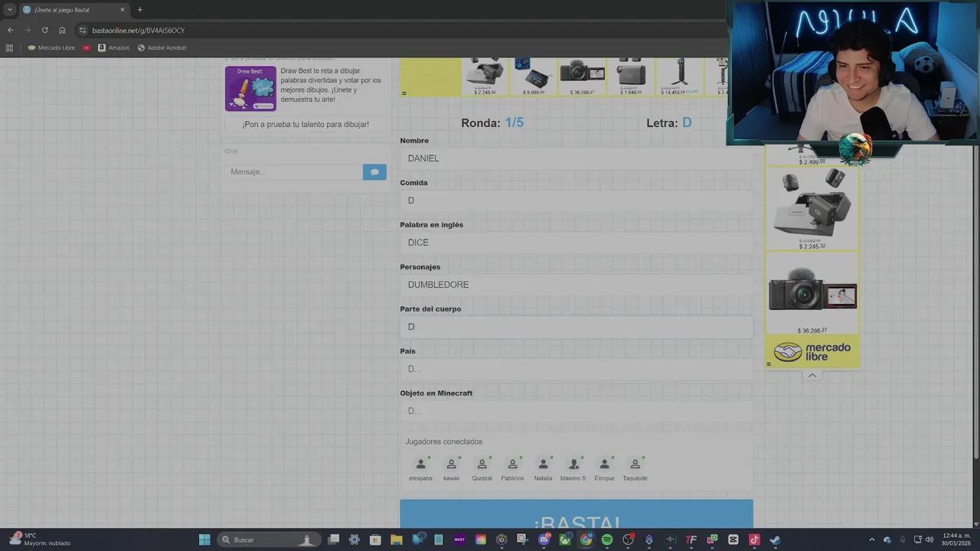Open CapCut icon in taskbar
This screenshot has width=980, height=551.
click(x=733, y=540)
